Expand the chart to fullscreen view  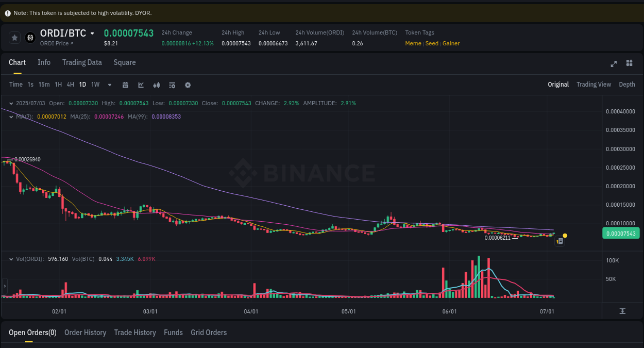[614, 63]
